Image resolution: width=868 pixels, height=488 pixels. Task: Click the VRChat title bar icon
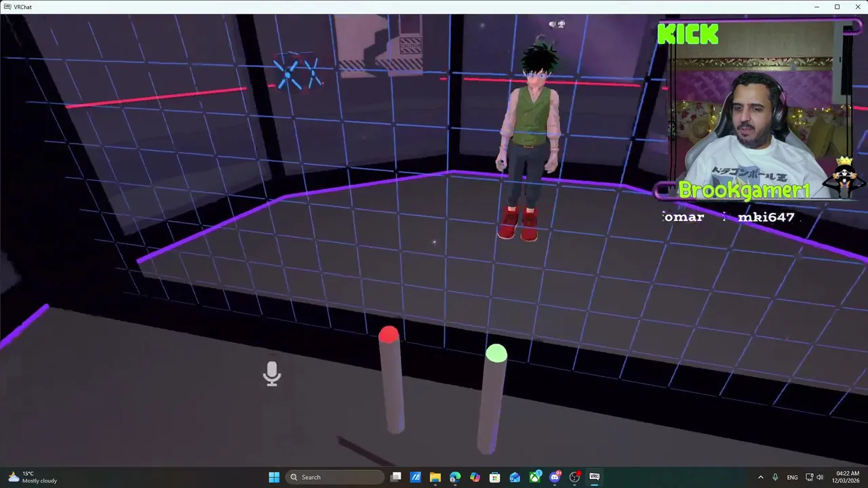coord(7,7)
